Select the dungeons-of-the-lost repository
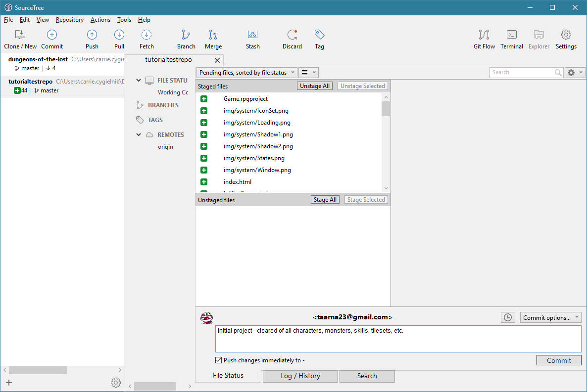 click(62, 64)
